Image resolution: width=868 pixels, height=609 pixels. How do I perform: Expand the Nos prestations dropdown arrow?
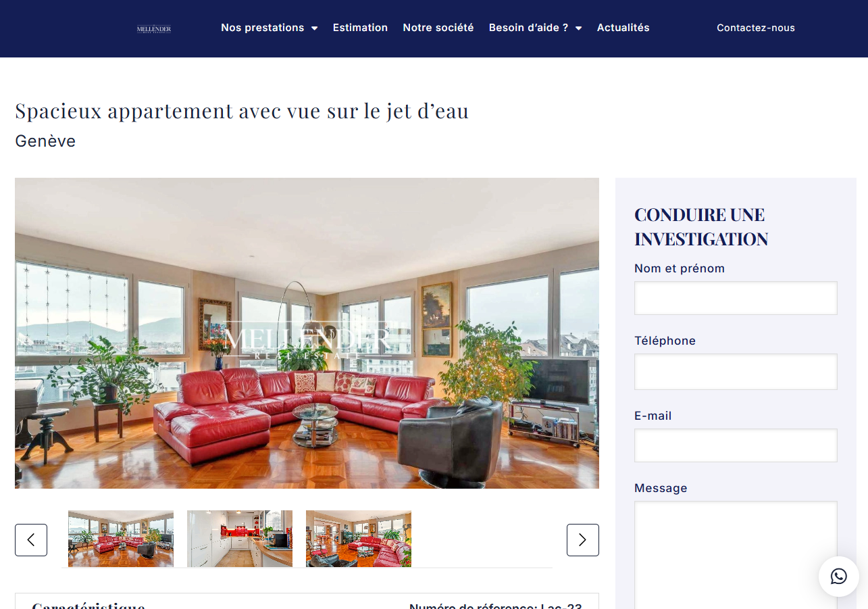315,28
